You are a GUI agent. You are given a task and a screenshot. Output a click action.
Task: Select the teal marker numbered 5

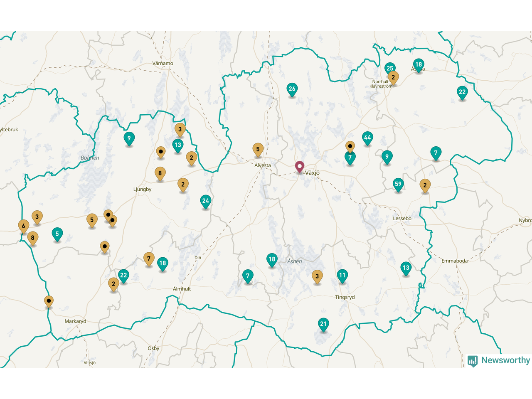click(x=57, y=234)
